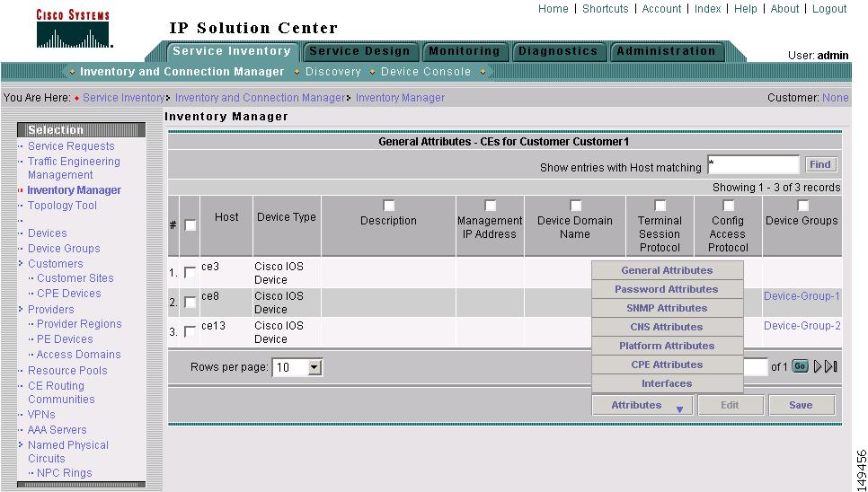868x492 pixels.
Task: Open Resource Pools in the sidebar
Action: click(x=67, y=371)
